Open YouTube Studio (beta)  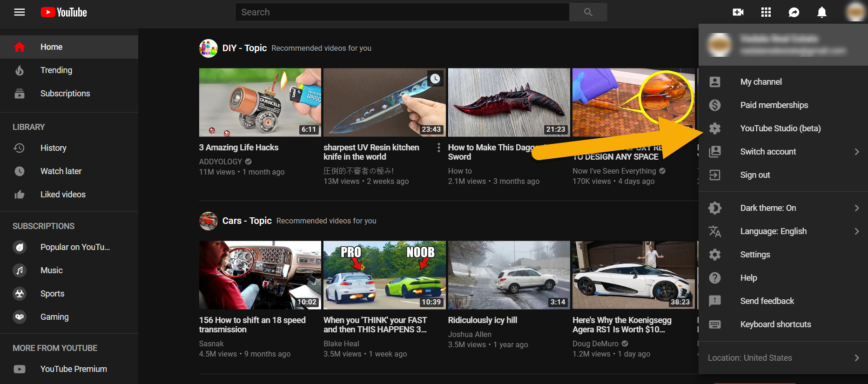pos(781,128)
